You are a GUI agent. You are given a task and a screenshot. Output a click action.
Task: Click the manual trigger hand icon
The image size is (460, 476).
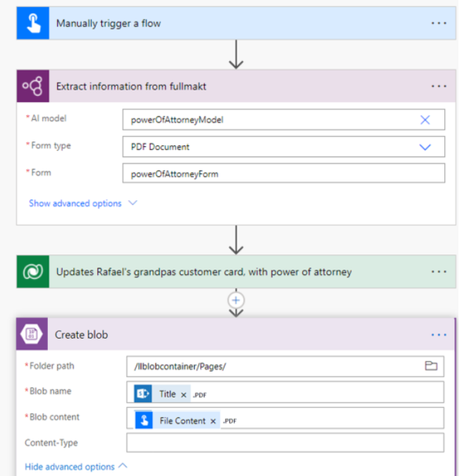(x=33, y=23)
